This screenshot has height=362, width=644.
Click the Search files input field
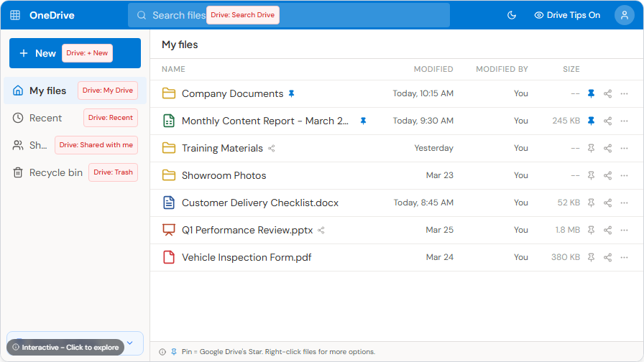point(289,15)
